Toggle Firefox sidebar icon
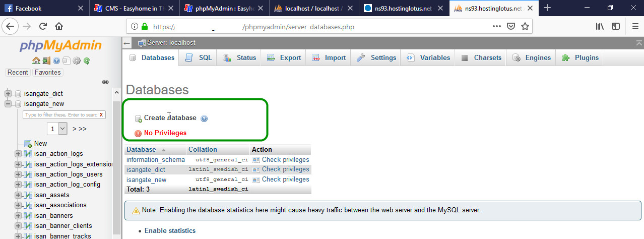Image resolution: width=644 pixels, height=239 pixels. click(x=616, y=26)
